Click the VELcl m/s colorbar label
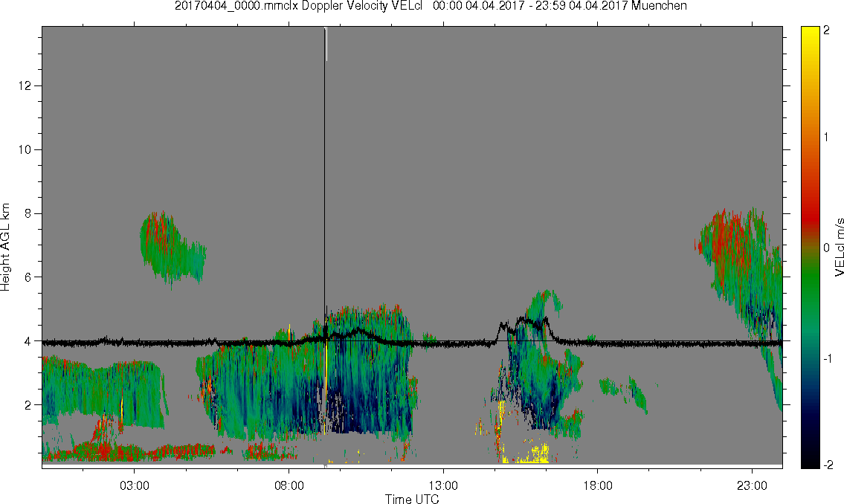Viewport: 844px width, 504px height. (x=839, y=247)
